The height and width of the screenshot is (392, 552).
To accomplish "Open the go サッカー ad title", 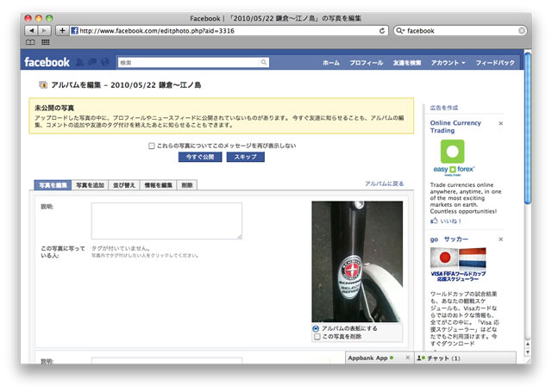I will point(448,239).
